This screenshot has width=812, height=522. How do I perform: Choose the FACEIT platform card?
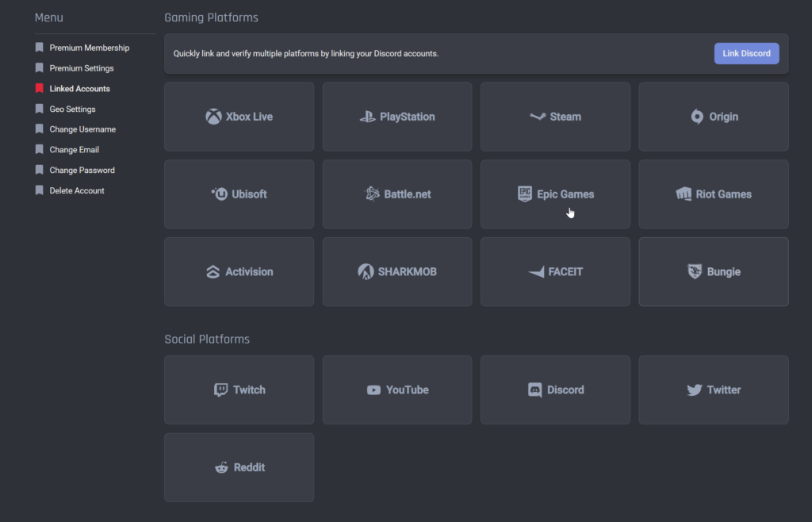point(555,271)
